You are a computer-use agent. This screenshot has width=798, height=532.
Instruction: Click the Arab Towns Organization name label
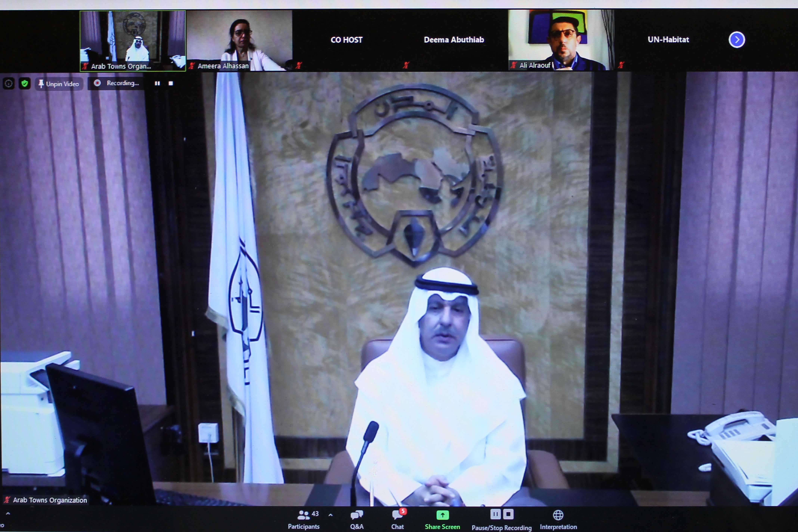coord(50,500)
